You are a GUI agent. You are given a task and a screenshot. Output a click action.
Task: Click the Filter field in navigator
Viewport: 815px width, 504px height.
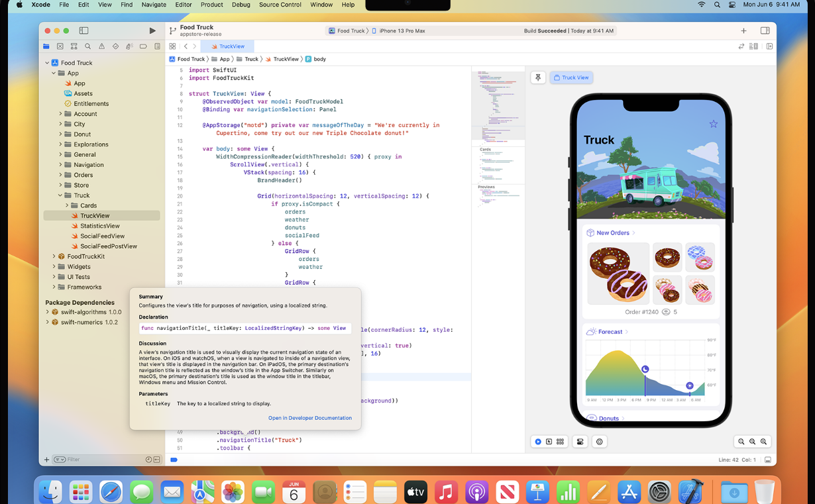[99, 460]
